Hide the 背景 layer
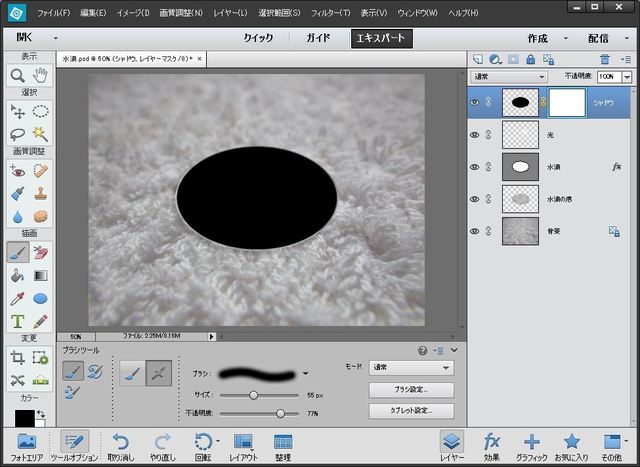The image size is (640, 467). (x=475, y=231)
